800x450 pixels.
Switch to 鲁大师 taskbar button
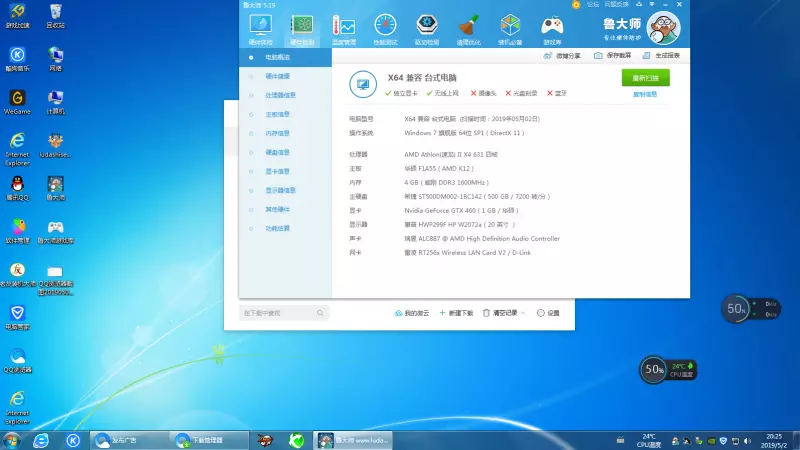click(x=353, y=440)
